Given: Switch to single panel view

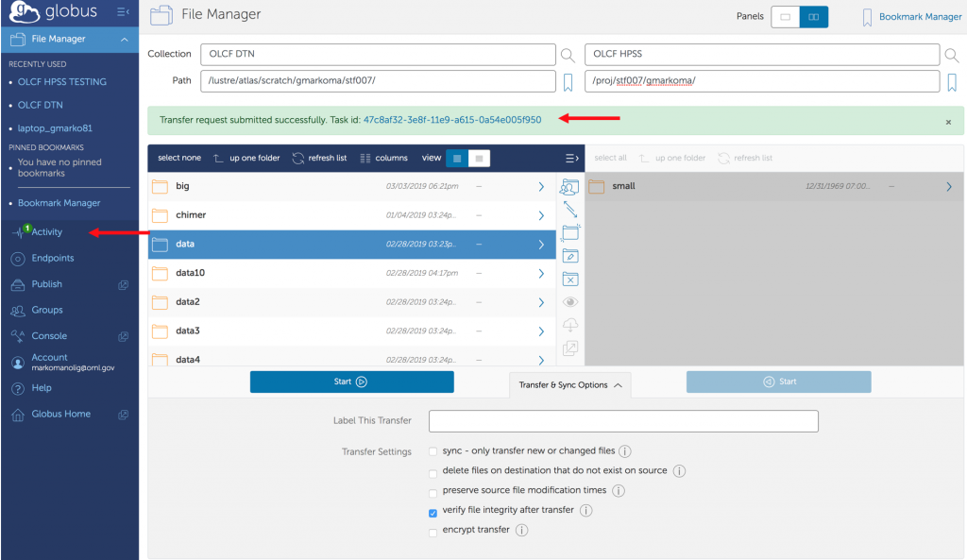Looking at the screenshot, I should pos(785,17).
